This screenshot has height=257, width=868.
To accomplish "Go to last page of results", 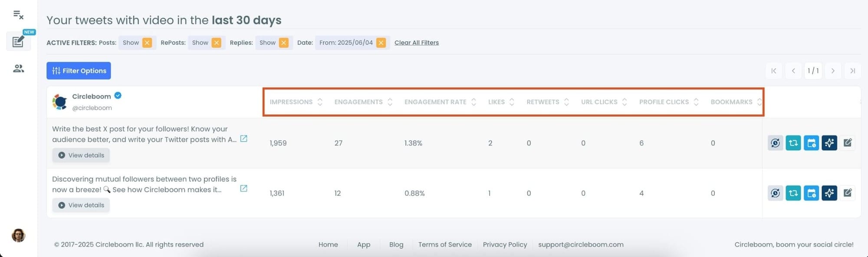I will click(x=853, y=71).
